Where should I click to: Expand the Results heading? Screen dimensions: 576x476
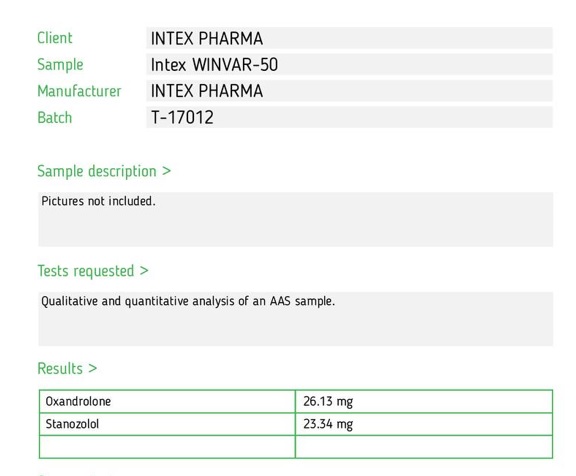(67, 368)
